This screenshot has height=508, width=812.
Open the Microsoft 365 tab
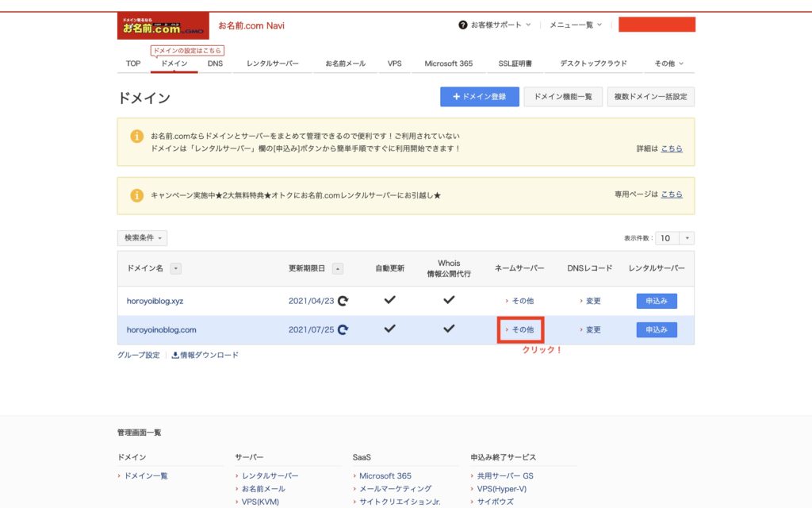(x=449, y=63)
